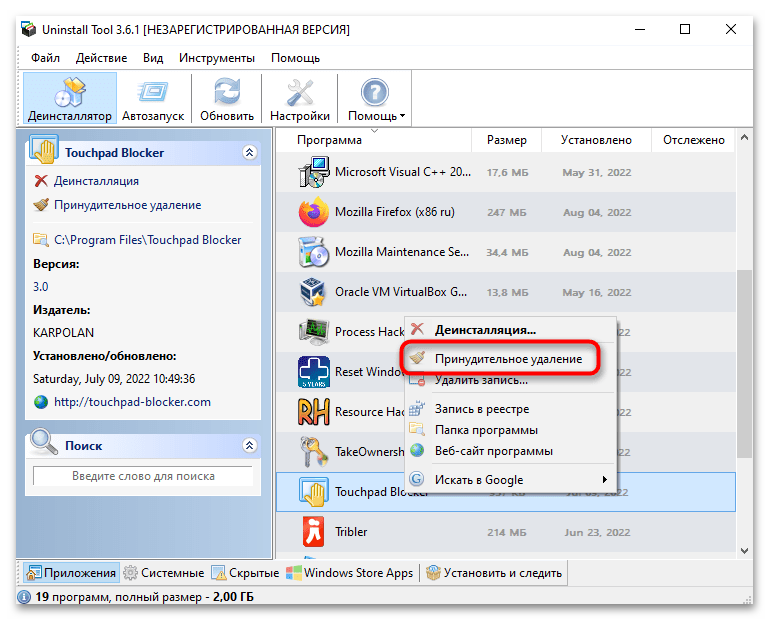
Task: Open the Инструменты menu
Action: coord(217,58)
